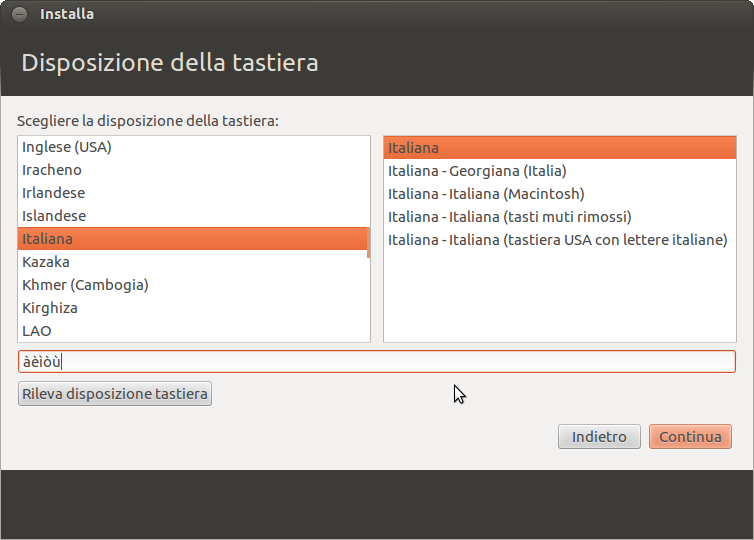Image resolution: width=754 pixels, height=540 pixels.
Task: Choose tastiera USA con lettere italiane variant
Action: tap(557, 240)
